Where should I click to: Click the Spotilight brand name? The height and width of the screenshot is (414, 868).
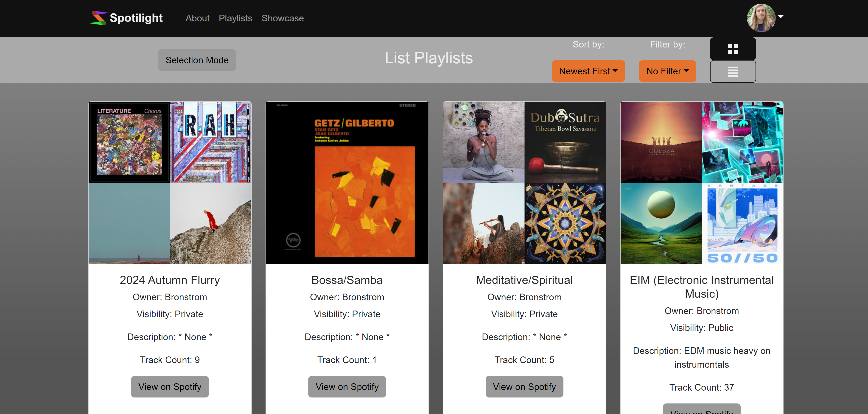pos(136,18)
